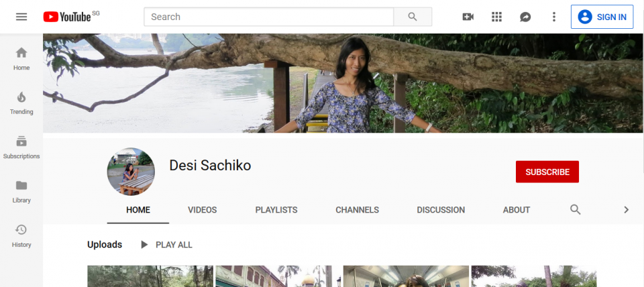Screen dimensions: 644x287
Task: Click the channel banner image
Action: 343,83
